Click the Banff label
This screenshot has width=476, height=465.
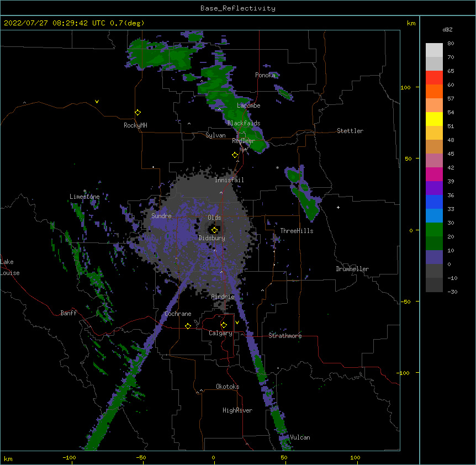68,313
